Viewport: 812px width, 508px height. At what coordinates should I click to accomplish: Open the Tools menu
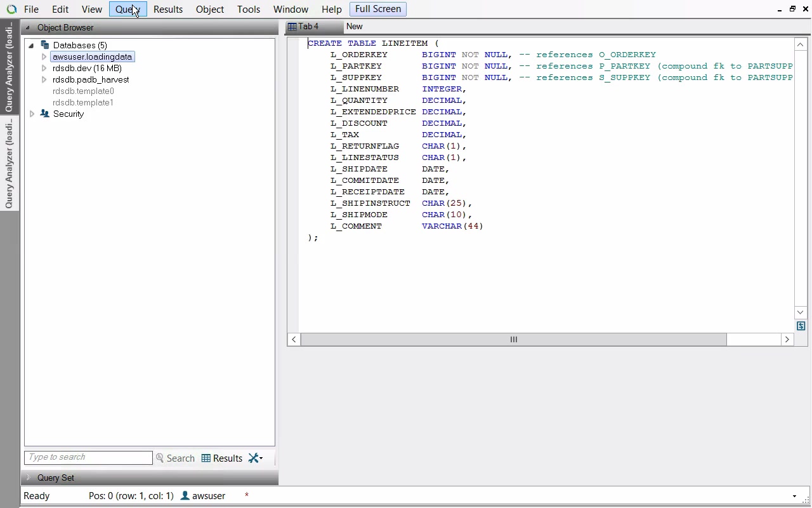[x=248, y=10]
